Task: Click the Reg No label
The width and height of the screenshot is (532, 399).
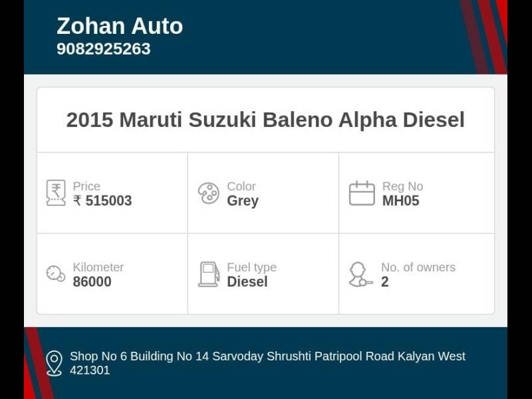Action: pyautogui.click(x=402, y=186)
